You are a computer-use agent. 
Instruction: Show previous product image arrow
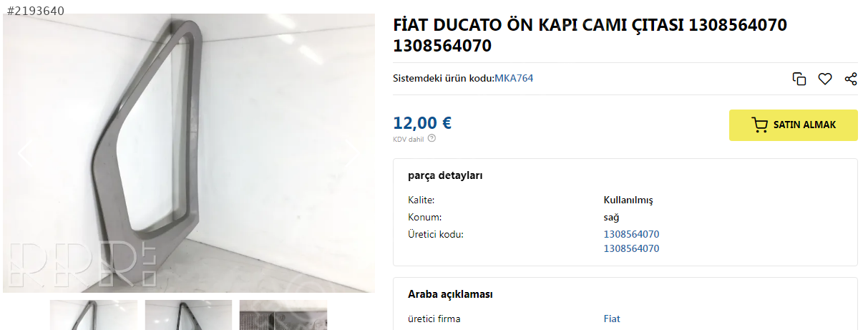[24, 152]
